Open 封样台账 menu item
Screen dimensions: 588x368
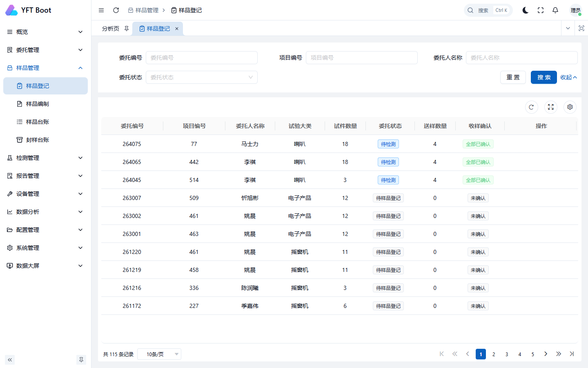point(45,140)
